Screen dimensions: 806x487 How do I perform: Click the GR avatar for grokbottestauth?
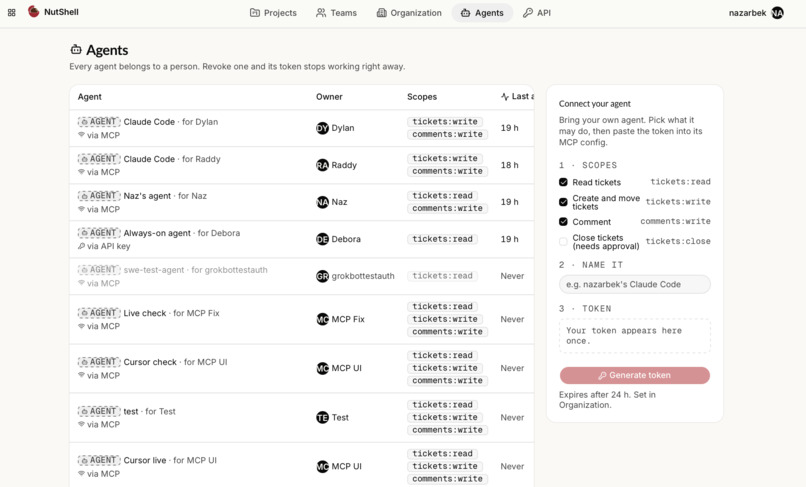pos(322,276)
